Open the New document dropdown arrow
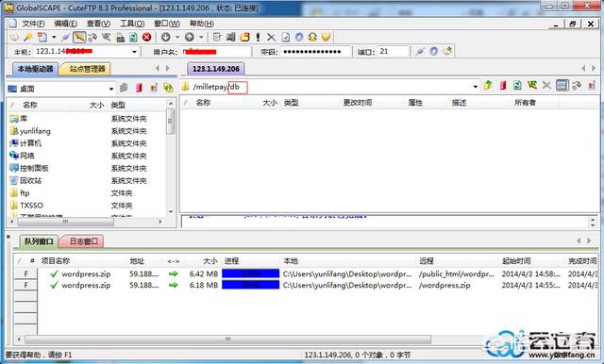The height and width of the screenshot is (364, 604). pos(54,38)
